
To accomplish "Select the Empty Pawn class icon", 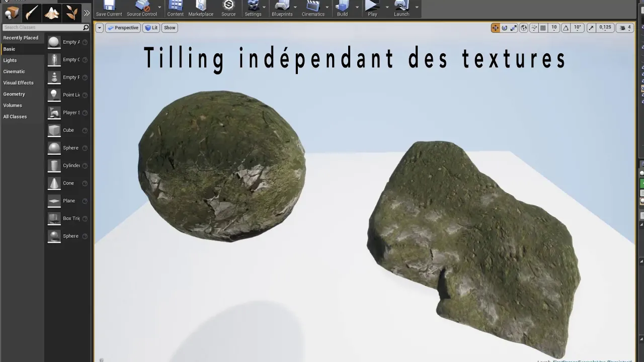I will point(54,77).
